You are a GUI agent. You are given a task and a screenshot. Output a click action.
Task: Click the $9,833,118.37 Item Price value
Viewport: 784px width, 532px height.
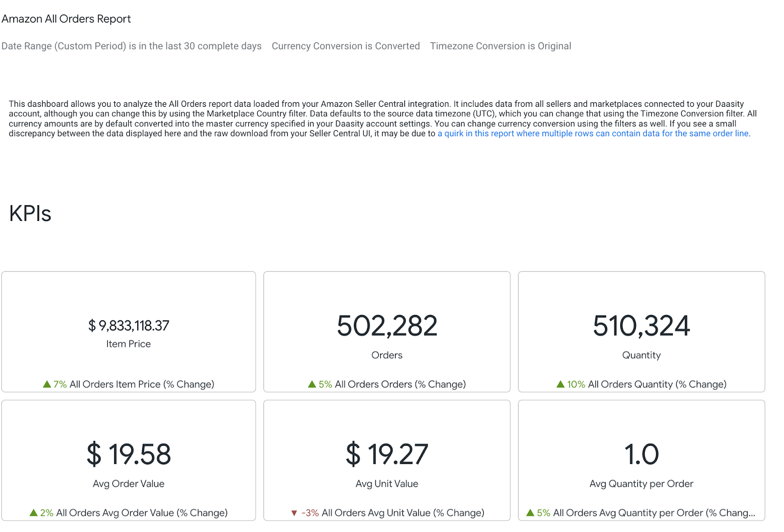[x=129, y=326]
